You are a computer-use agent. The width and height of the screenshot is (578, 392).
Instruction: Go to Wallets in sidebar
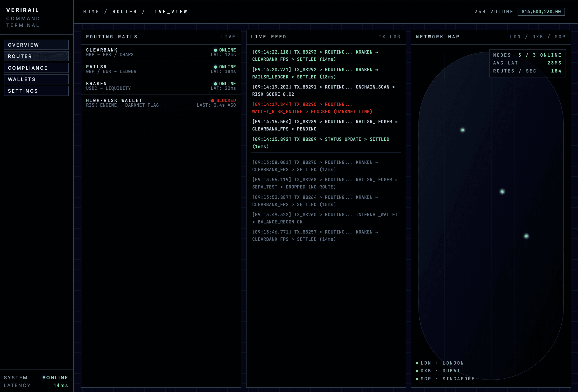click(36, 79)
